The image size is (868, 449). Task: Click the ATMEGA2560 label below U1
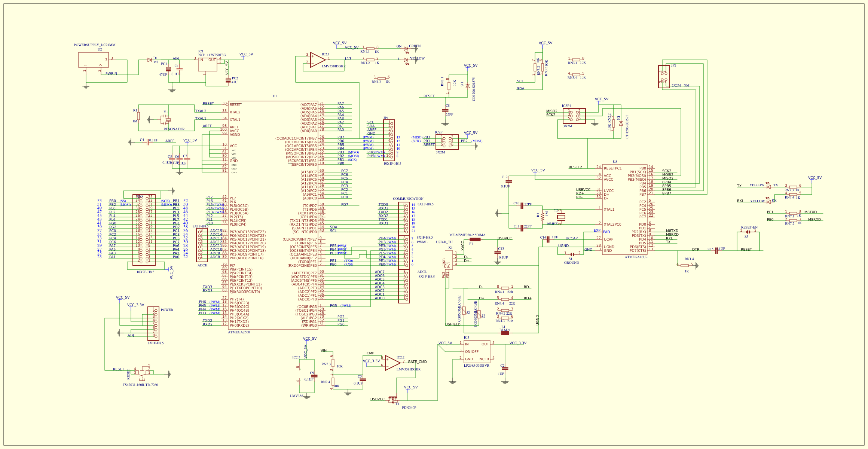coord(239,332)
